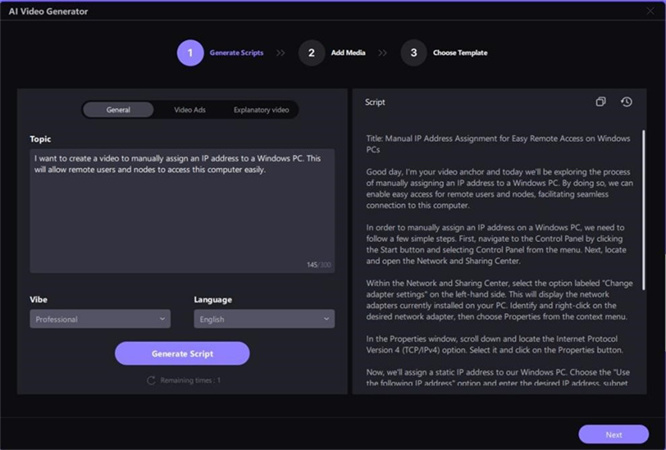This screenshot has width=666, height=450.
Task: Go to the Add Media step label
Action: [x=347, y=52]
